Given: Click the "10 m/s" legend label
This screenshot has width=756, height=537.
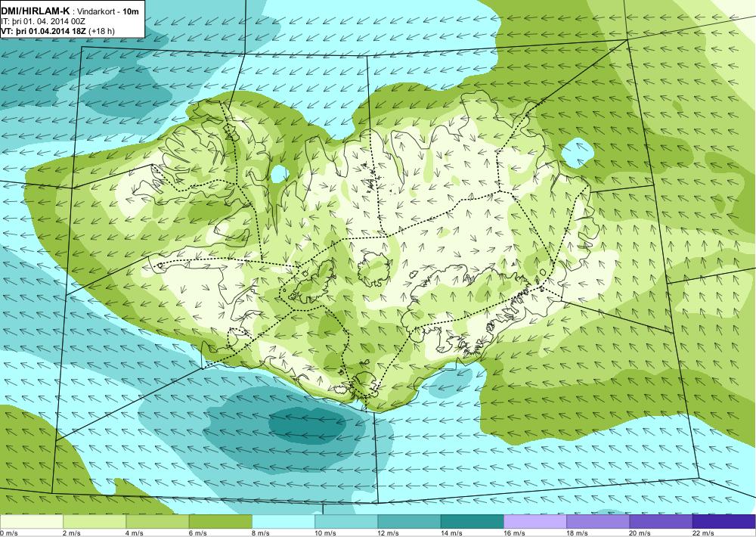Looking at the screenshot, I should tap(325, 533).
